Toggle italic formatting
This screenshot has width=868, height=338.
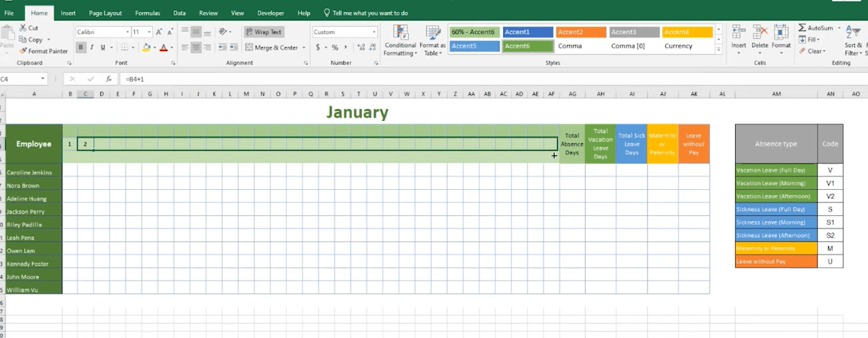(x=92, y=47)
